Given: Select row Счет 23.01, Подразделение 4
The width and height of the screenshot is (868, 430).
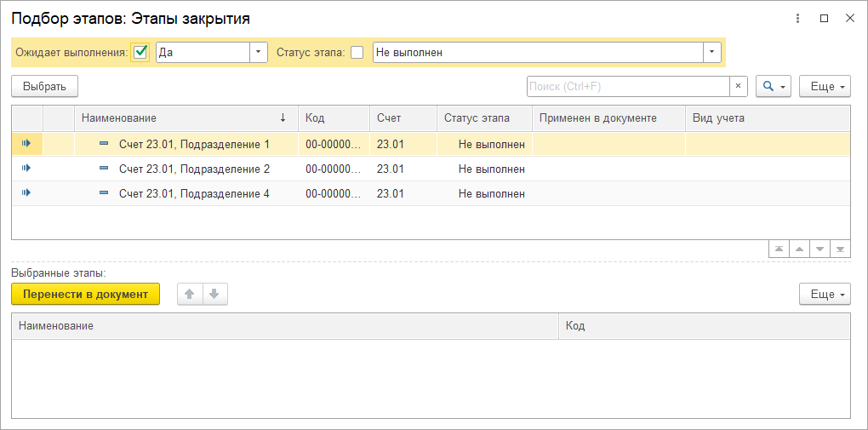Looking at the screenshot, I should coord(194,193).
